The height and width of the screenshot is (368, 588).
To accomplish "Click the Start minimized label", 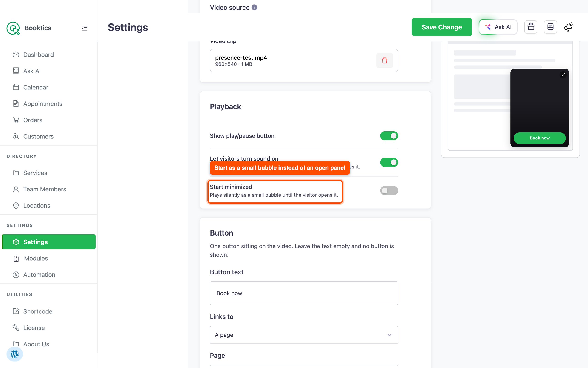I will [x=231, y=187].
